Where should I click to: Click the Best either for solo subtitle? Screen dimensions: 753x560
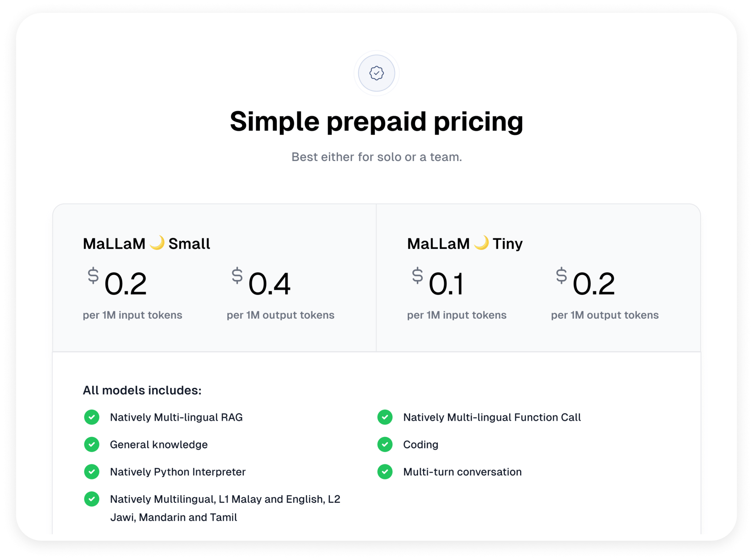tap(376, 157)
